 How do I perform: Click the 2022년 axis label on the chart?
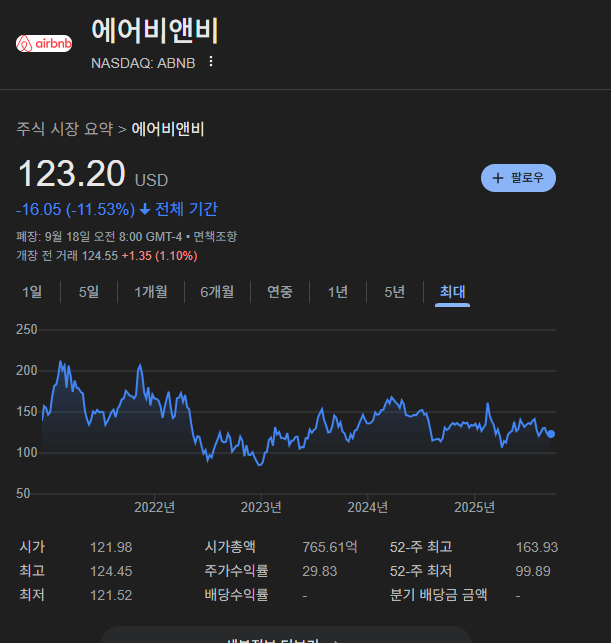(155, 507)
